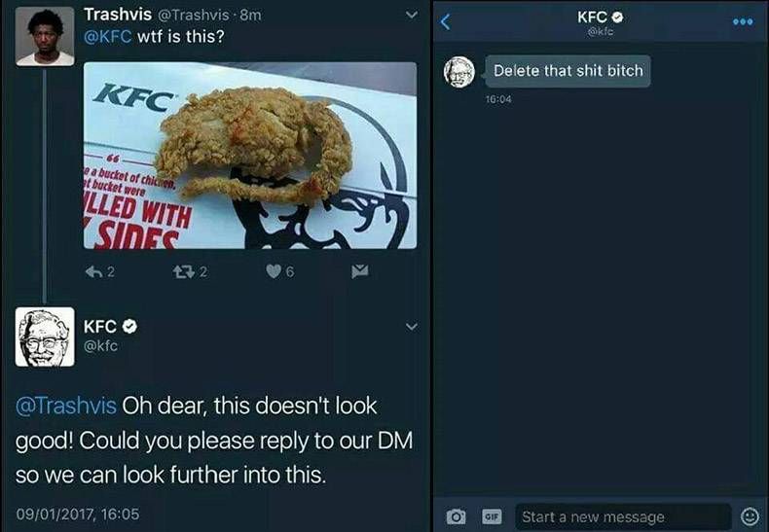The width and height of the screenshot is (769, 532).
Task: Tap the camera icon to attach a photo
Action: tap(455, 515)
